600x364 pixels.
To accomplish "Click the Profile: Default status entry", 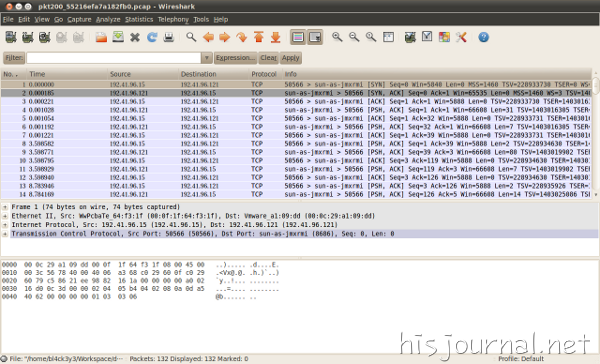I will tap(520, 359).
